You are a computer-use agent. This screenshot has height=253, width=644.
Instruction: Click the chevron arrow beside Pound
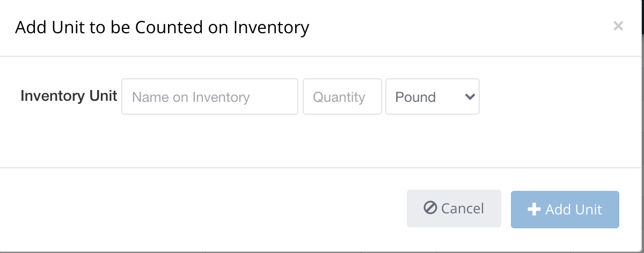coord(470,97)
